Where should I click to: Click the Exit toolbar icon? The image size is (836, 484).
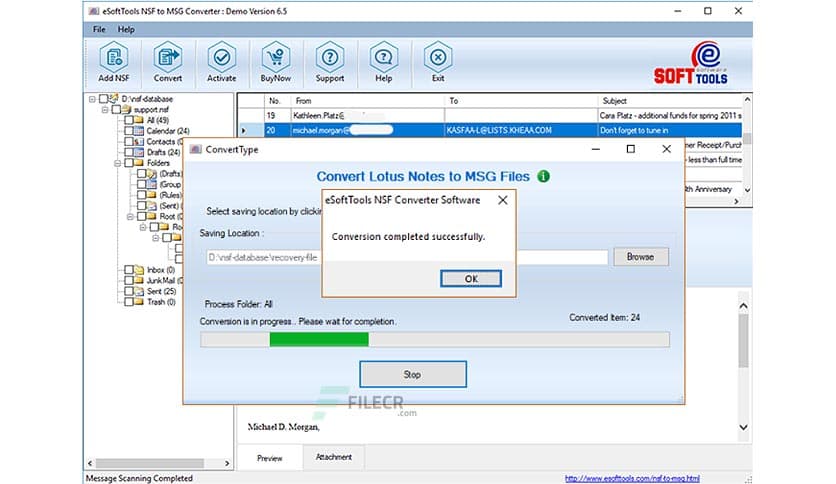click(x=438, y=62)
